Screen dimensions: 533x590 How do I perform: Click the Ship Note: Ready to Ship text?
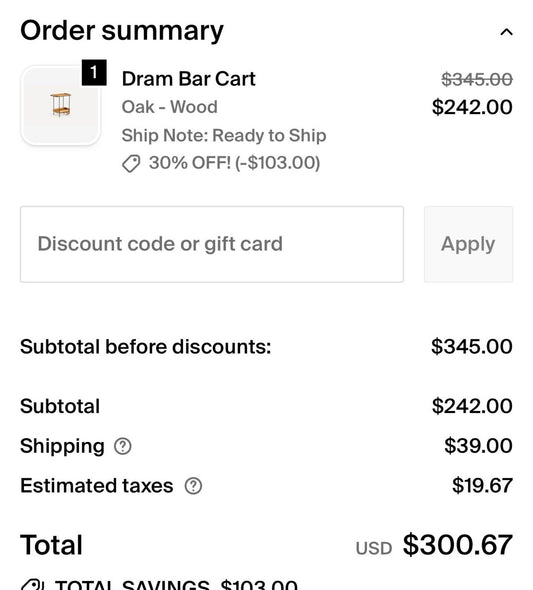224,135
